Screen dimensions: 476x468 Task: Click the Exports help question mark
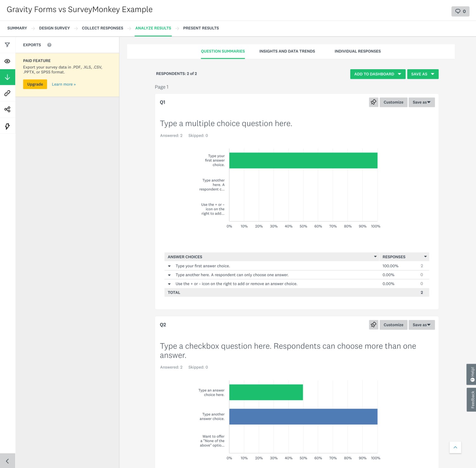[x=49, y=45]
